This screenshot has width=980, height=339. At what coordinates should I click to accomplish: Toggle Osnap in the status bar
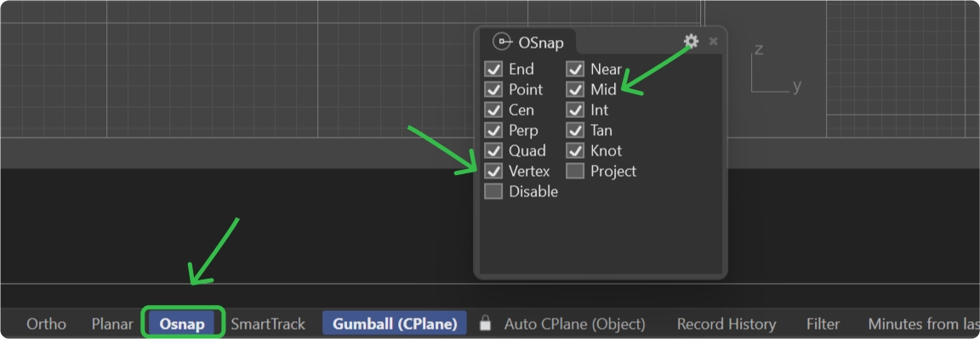pos(182,324)
